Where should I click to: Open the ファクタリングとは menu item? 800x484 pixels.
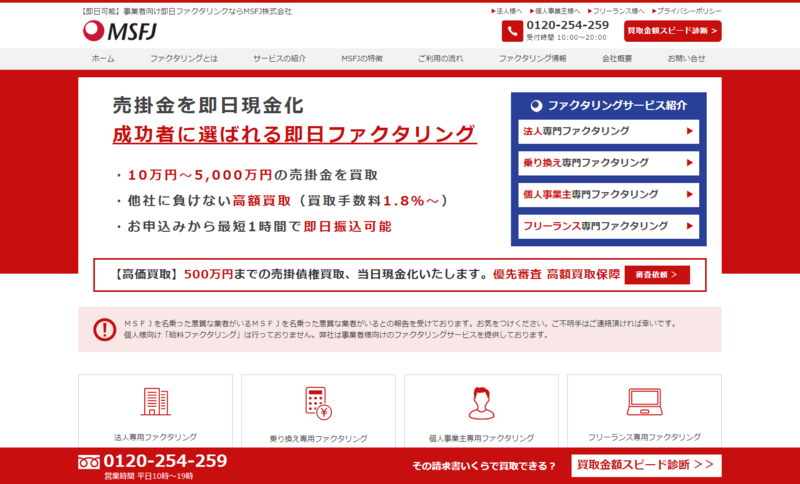coord(184,59)
